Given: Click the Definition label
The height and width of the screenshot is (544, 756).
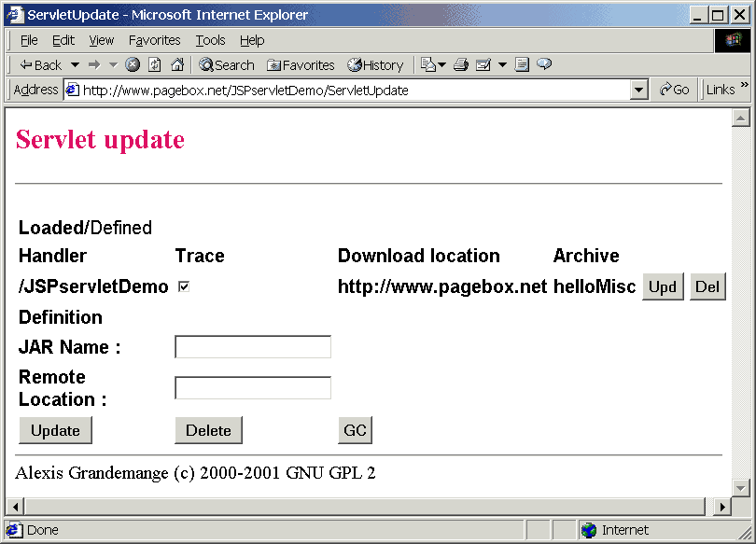Looking at the screenshot, I should point(61,317).
